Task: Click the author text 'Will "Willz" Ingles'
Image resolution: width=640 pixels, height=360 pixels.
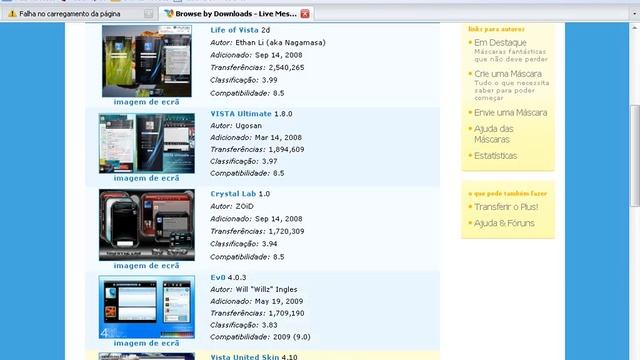Action: point(266,290)
